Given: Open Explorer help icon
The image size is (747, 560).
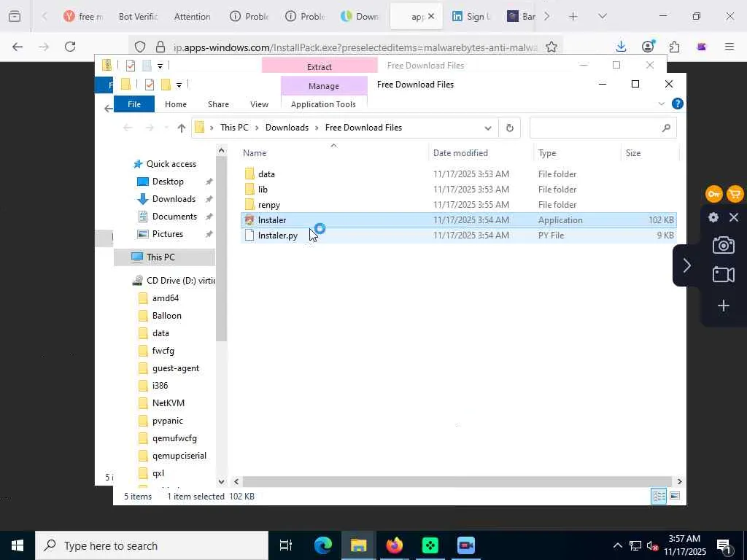Looking at the screenshot, I should pos(678,104).
